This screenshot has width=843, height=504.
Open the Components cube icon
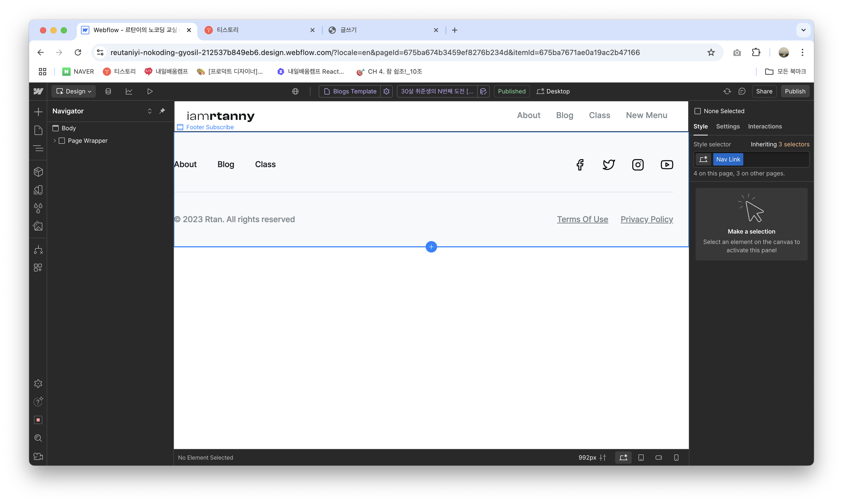38,172
